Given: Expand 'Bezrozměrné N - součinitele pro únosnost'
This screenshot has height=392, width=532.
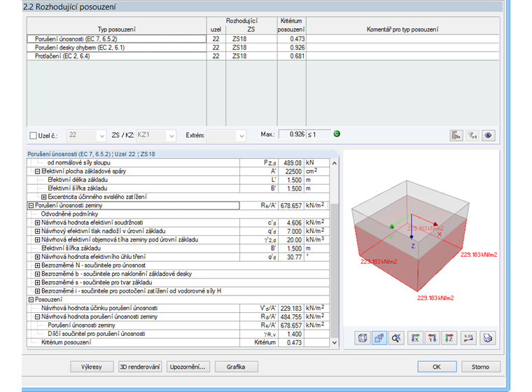Looking at the screenshot, I should click(x=37, y=265).
